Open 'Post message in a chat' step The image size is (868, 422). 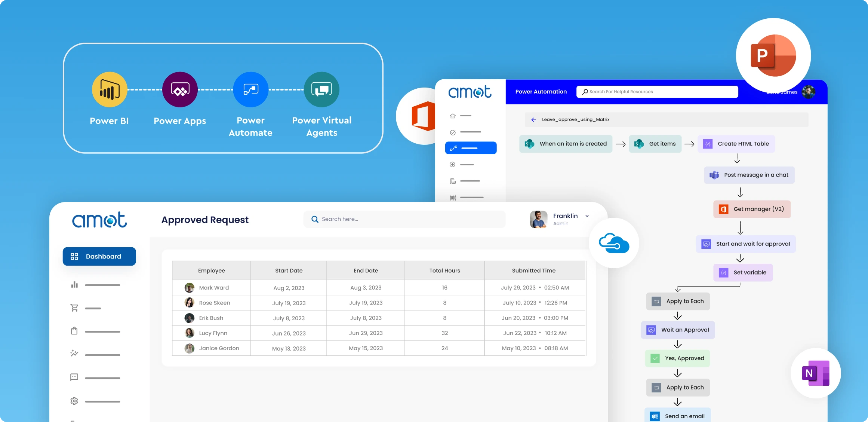749,175
